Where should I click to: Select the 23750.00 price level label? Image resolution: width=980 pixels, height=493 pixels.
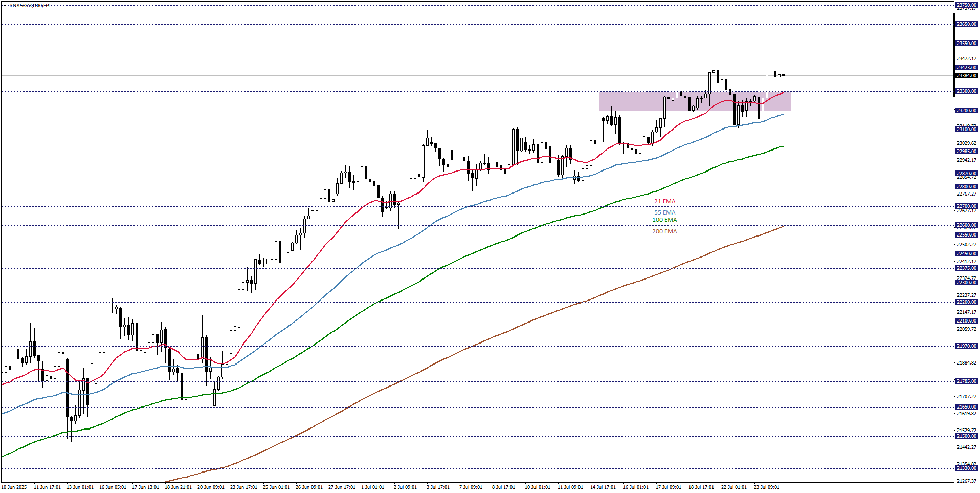(966, 5)
